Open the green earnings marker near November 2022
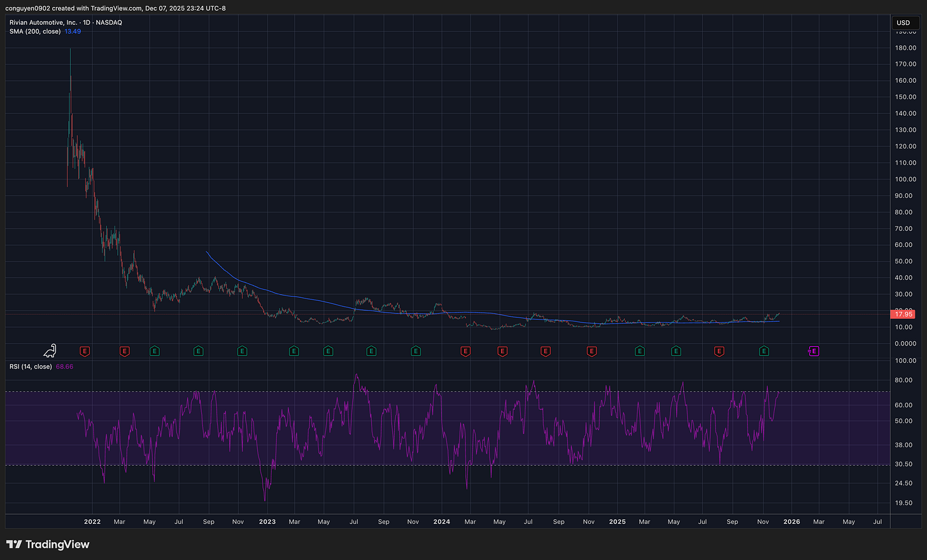The width and height of the screenshot is (927, 560). tap(242, 351)
